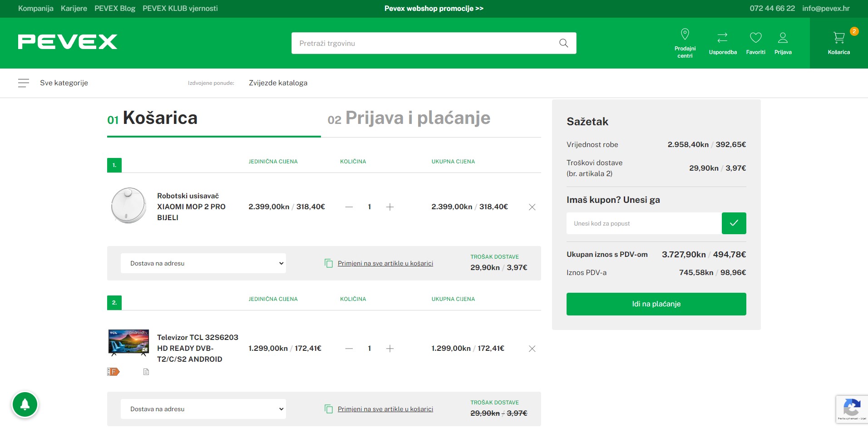Open Xiaomi robot vacuum thumbnail

point(129,206)
